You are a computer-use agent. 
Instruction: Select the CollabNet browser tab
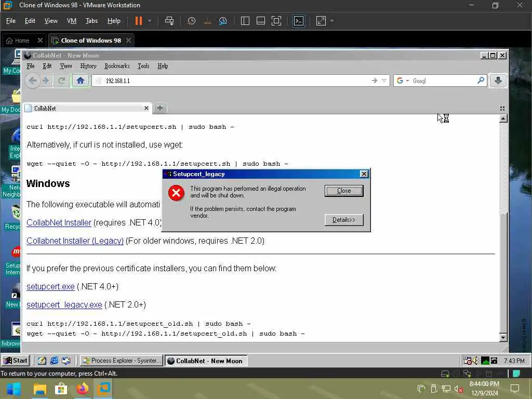click(x=87, y=108)
